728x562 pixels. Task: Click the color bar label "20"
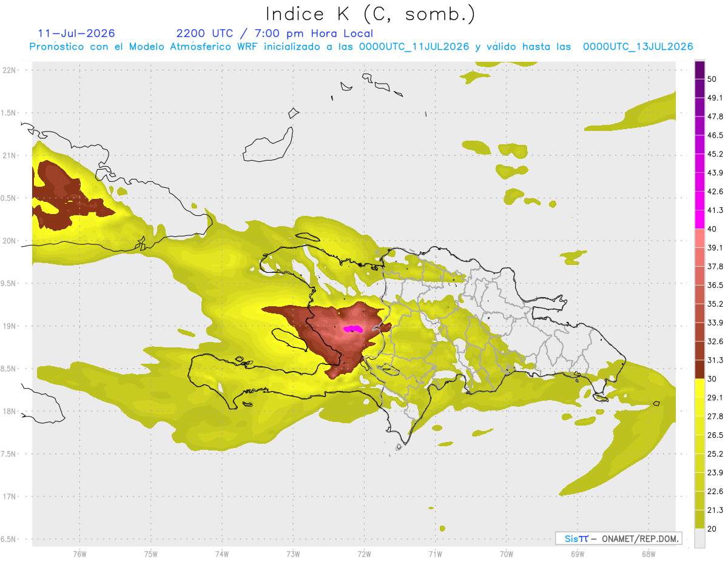coord(713,529)
